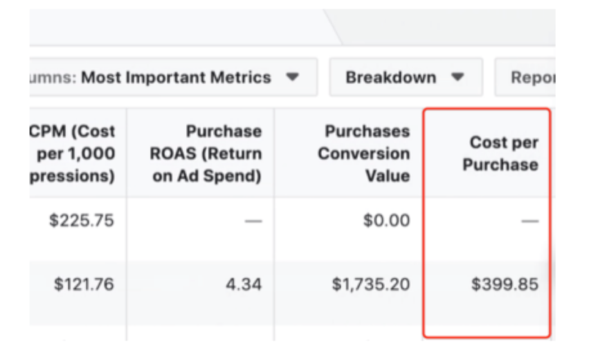The width and height of the screenshot is (607, 364).
Task: Click the $0.00 conversion value cell
Action: (x=386, y=221)
